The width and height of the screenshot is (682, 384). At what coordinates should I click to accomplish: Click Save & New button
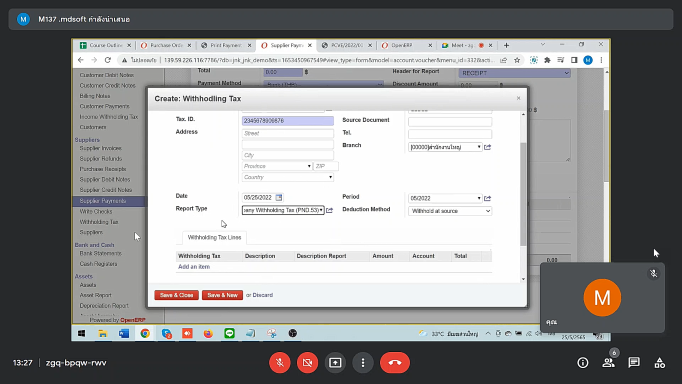222,295
